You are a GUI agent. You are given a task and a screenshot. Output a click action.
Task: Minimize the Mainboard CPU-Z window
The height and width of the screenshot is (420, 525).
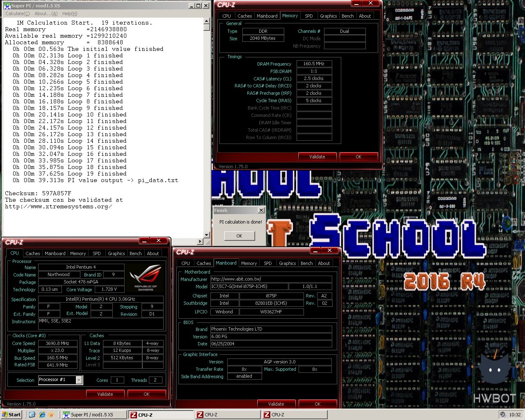coord(315,250)
